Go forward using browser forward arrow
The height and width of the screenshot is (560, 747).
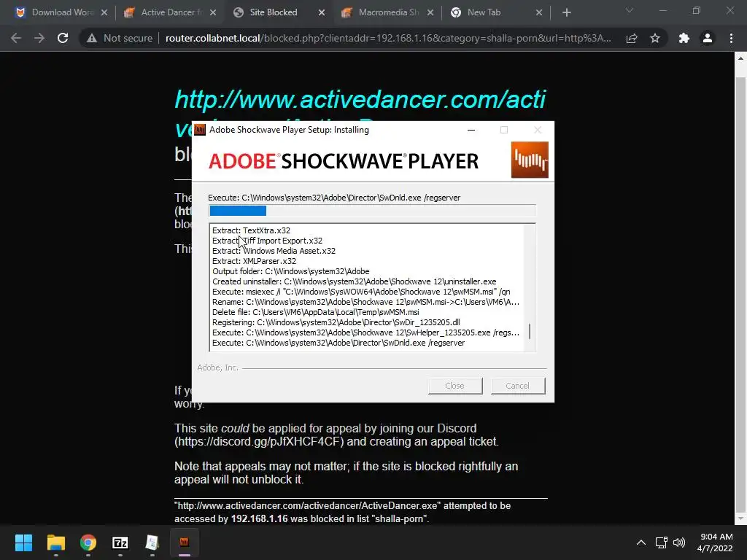point(39,38)
